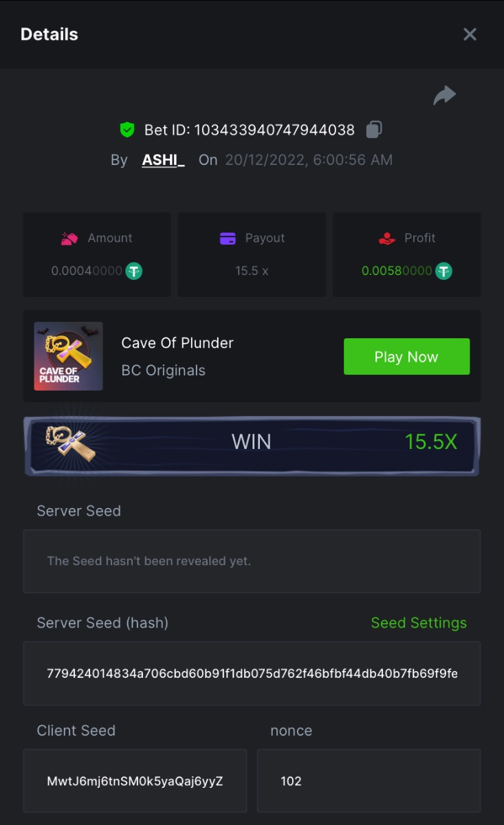The image size is (504, 825).
Task: Copy the Bet ID with the copy icon
Action: [374, 129]
